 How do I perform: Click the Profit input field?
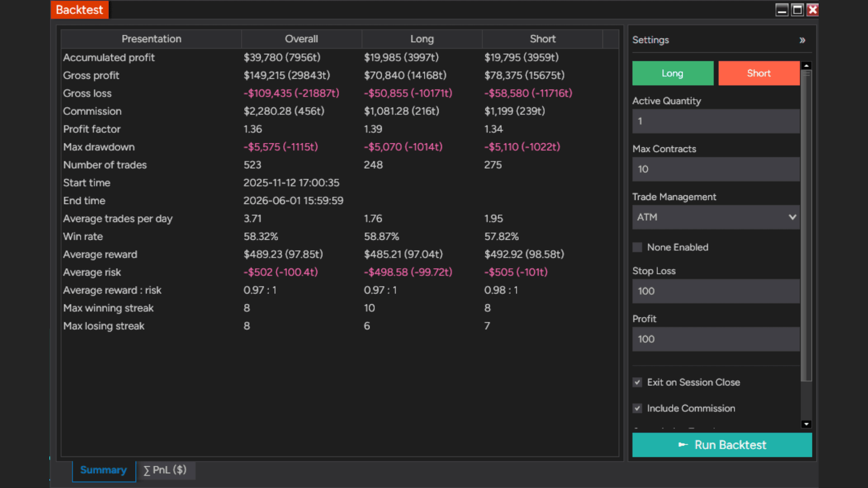coord(716,339)
